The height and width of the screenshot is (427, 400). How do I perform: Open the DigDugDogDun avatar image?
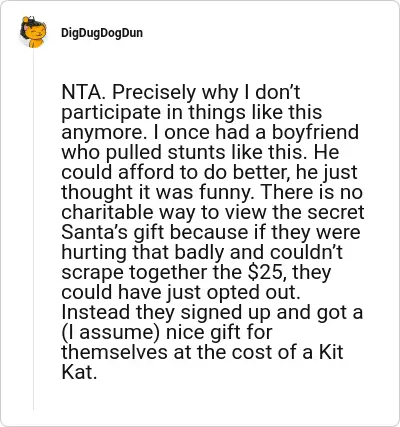(x=33, y=32)
